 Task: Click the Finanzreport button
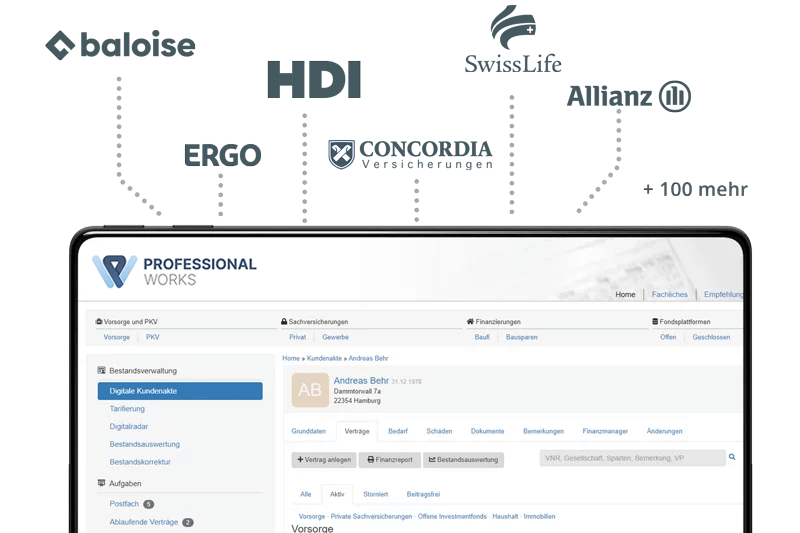pyautogui.click(x=390, y=460)
